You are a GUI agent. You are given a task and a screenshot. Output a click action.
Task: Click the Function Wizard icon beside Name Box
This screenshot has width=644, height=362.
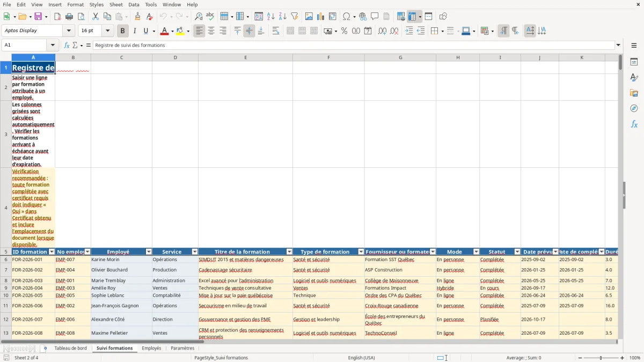[x=67, y=45]
